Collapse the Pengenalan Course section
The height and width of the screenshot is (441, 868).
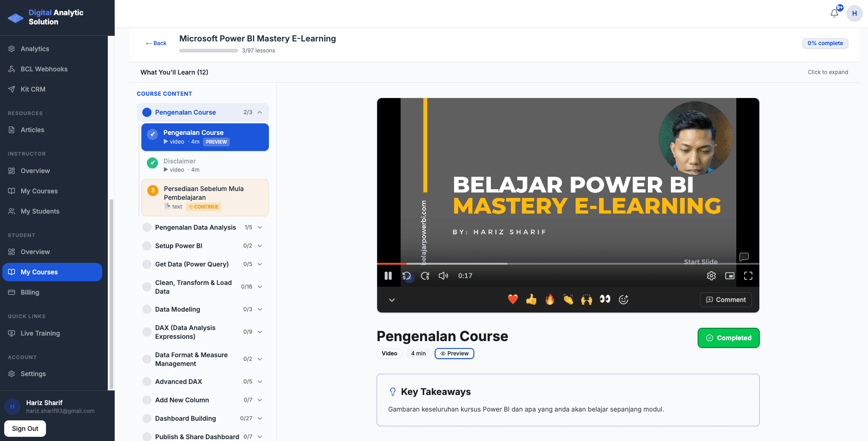click(x=203, y=112)
